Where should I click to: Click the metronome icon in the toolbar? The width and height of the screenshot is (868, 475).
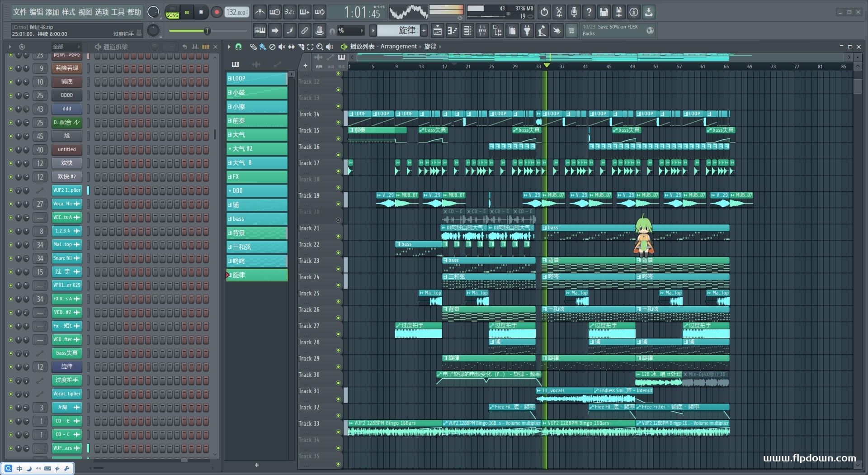(259, 12)
